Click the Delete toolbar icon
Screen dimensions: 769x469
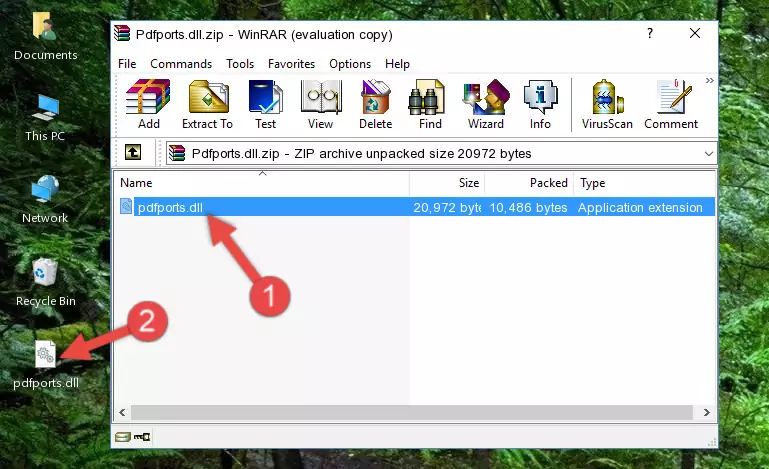(376, 104)
